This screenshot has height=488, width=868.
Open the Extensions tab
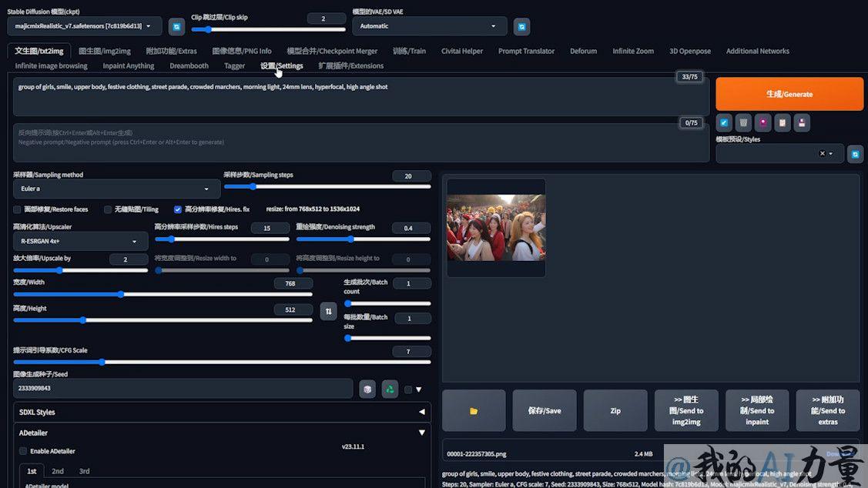pyautogui.click(x=351, y=66)
